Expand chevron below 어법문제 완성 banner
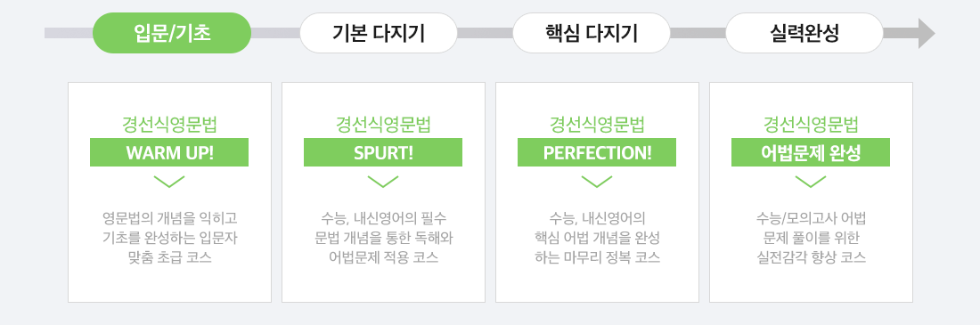 coord(811,182)
